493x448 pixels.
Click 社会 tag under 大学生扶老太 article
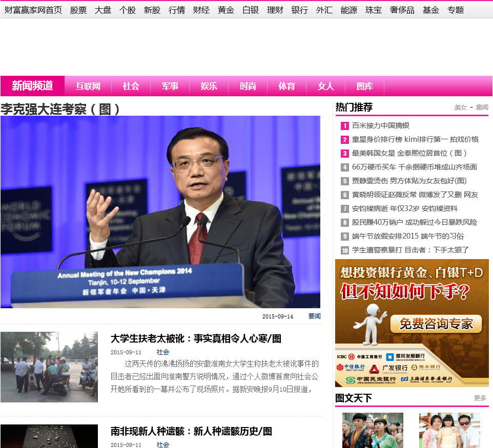[x=162, y=352]
